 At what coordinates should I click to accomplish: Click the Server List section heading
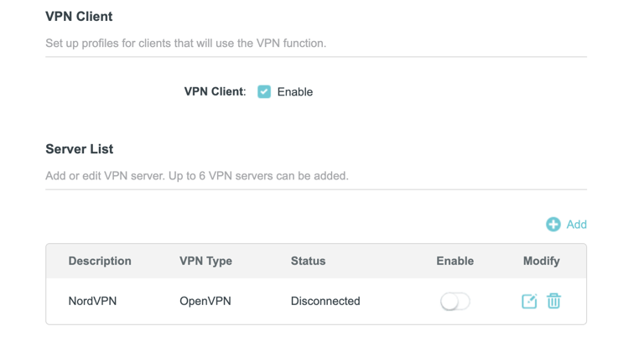tap(80, 149)
